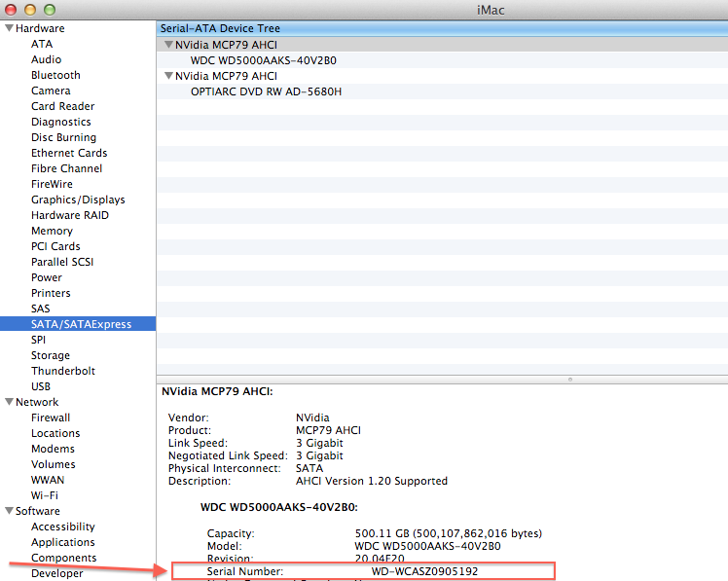Click the Physical Interconnect value SATA
Image resolution: width=728 pixels, height=581 pixels.
coord(309,468)
